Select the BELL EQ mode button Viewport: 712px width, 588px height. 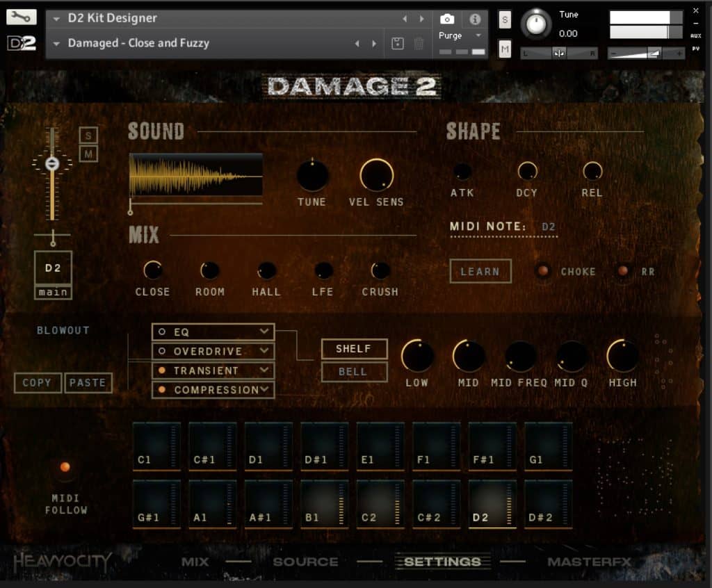point(354,371)
